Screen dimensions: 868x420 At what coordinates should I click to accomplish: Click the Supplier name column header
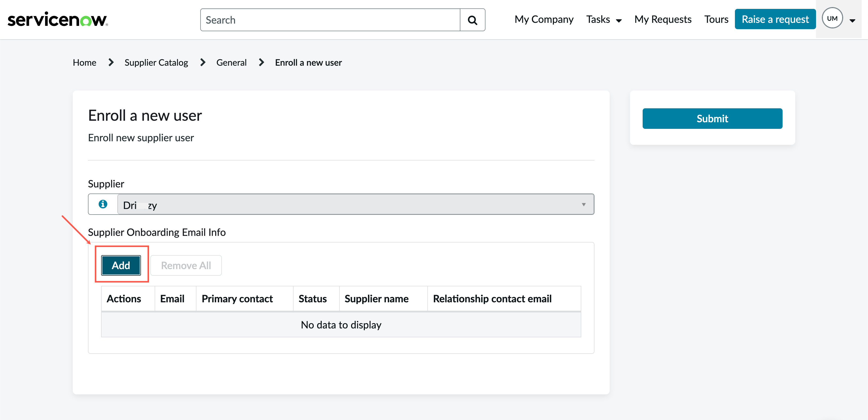pos(384,299)
